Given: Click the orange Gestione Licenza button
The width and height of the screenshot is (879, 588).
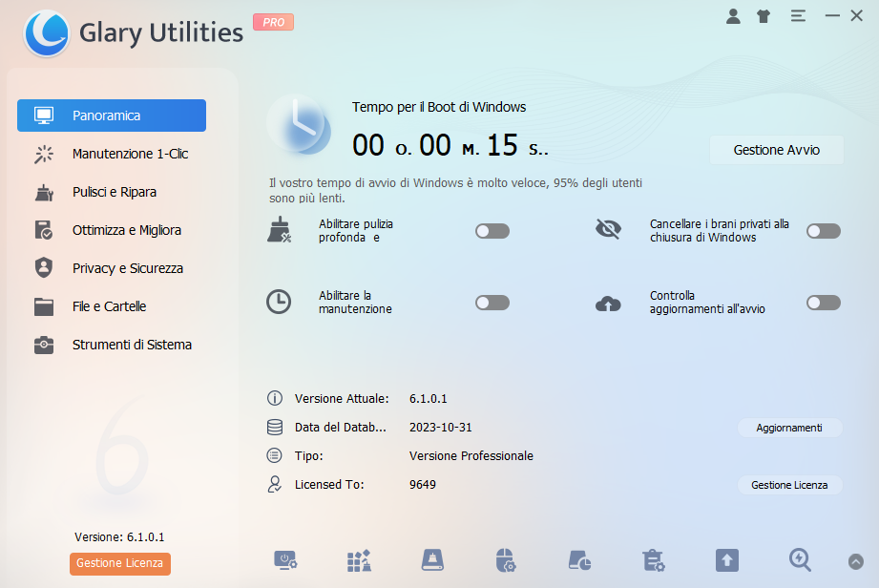Looking at the screenshot, I should coord(120,563).
